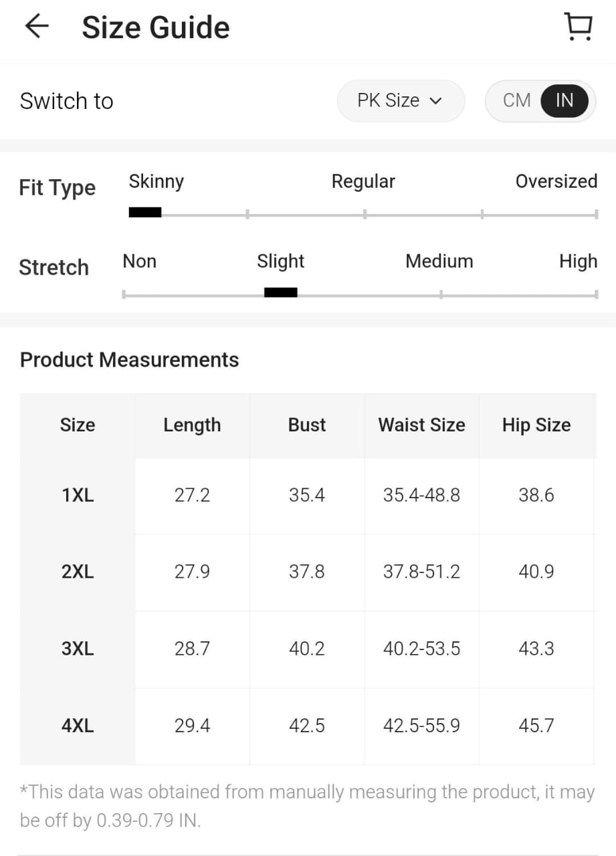The width and height of the screenshot is (616, 856).
Task: Click the Waist Size column header
Action: tap(421, 425)
